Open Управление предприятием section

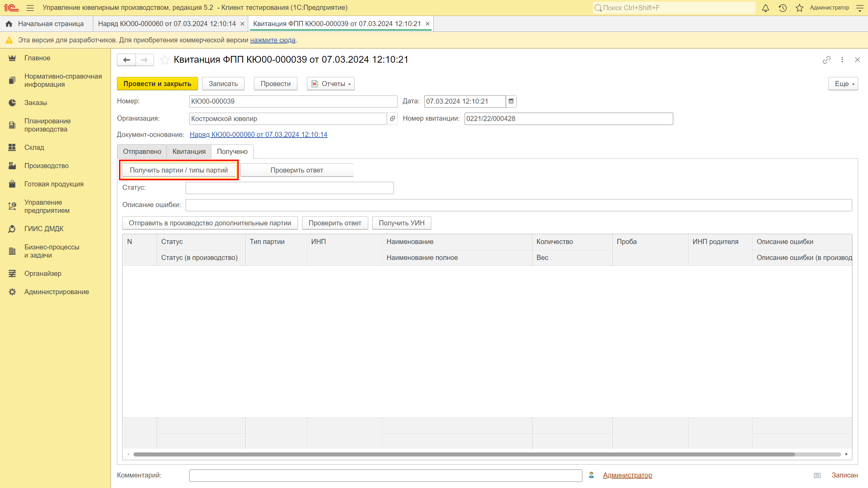pos(47,206)
